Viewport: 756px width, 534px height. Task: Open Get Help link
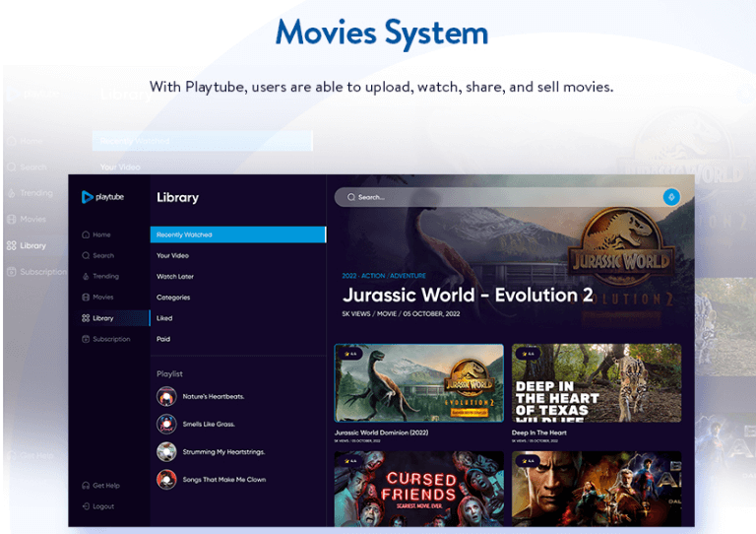point(100,486)
